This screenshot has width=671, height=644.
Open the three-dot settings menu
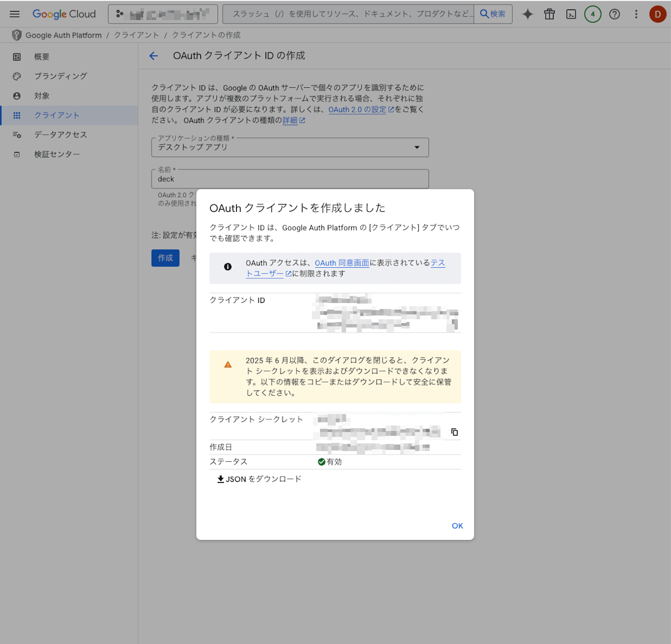[x=636, y=14]
